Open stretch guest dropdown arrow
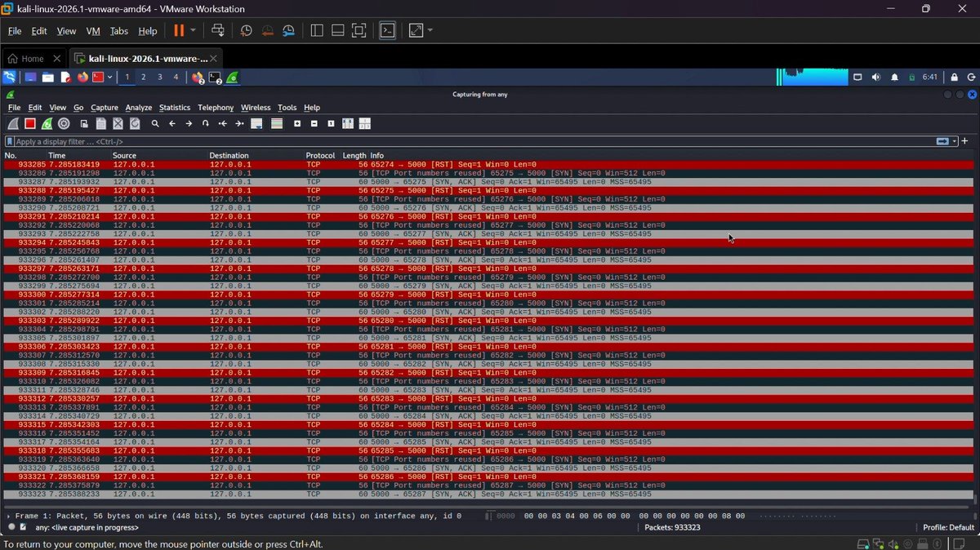 click(x=430, y=31)
